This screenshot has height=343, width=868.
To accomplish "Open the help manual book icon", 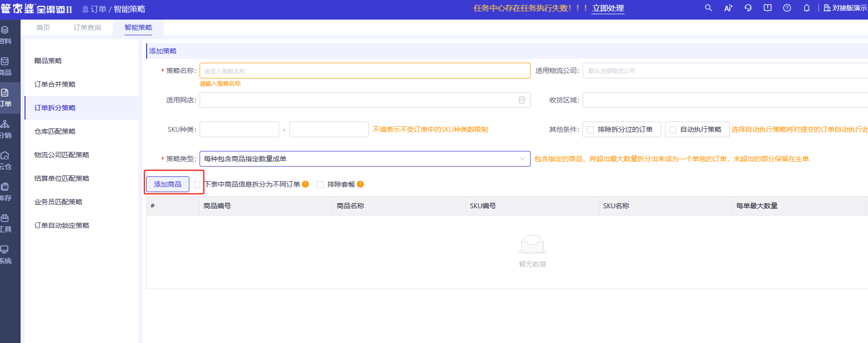I will (x=767, y=8).
